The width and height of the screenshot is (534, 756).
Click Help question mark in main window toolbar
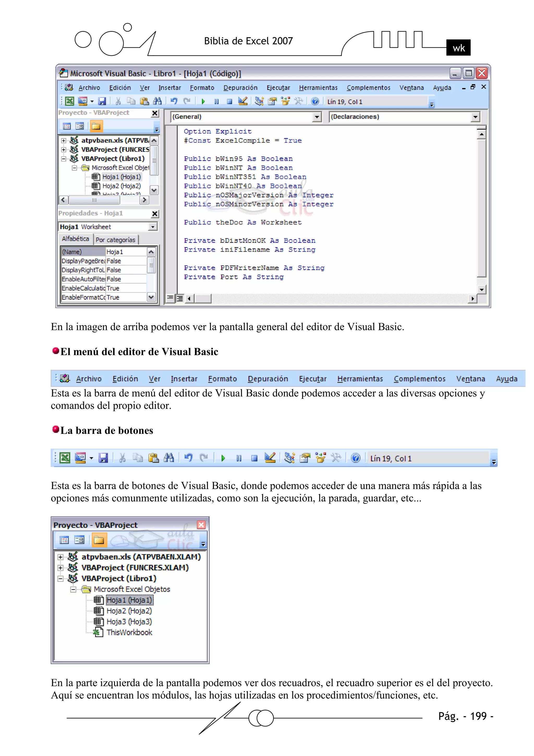tap(315, 101)
